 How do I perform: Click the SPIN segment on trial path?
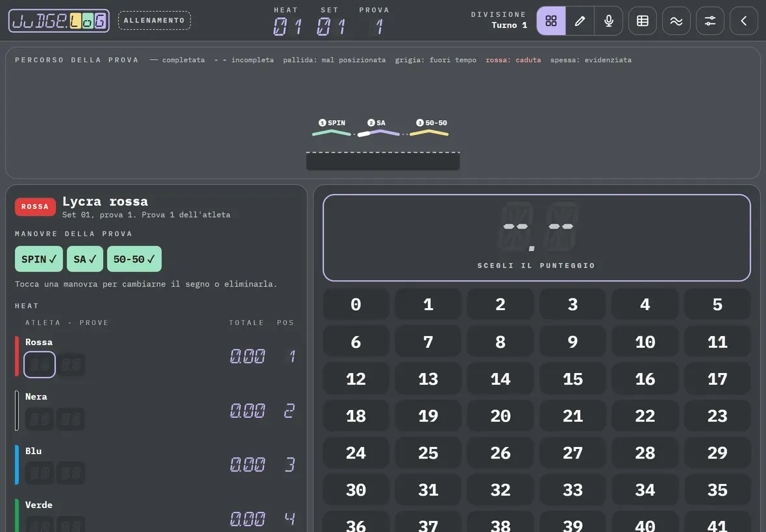click(x=332, y=133)
